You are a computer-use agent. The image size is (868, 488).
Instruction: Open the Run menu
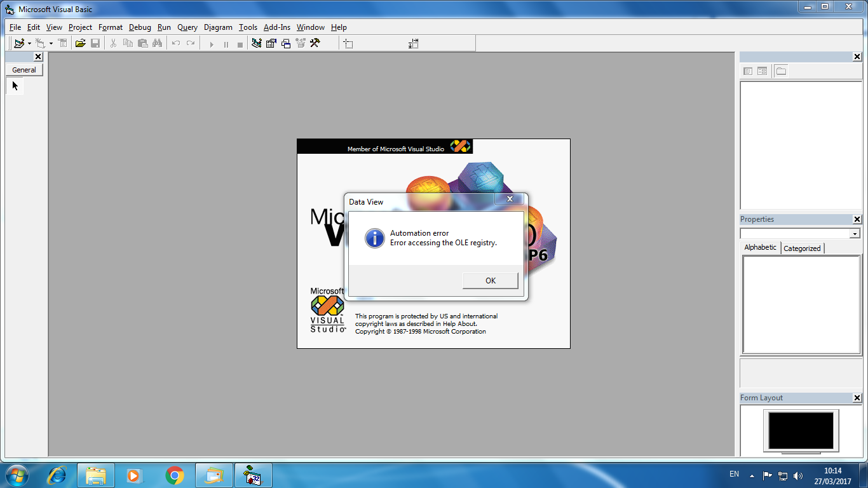(164, 27)
